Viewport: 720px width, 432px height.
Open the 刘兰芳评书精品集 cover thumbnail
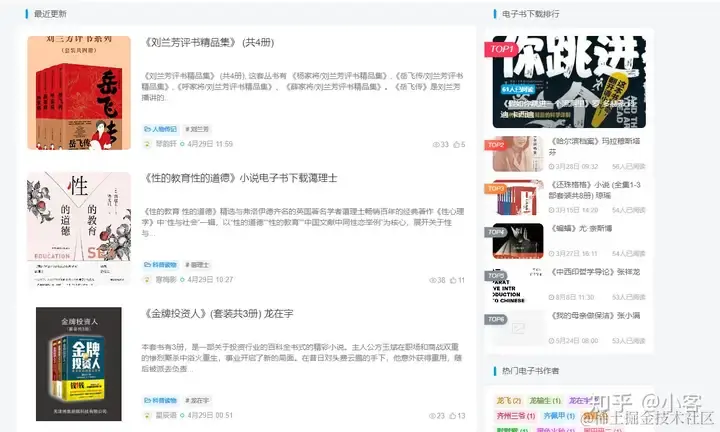79,93
